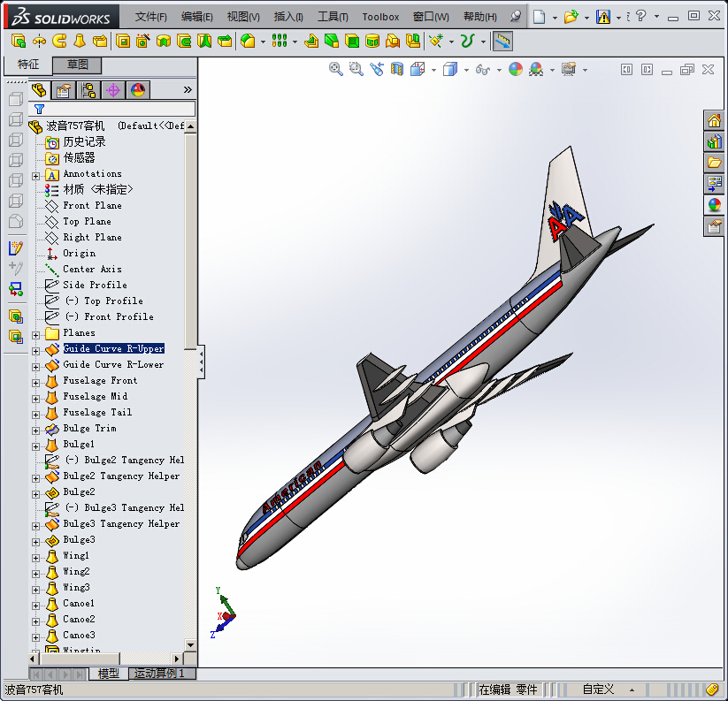This screenshot has width=728, height=701.
Task: Open Appearances task pane tab
Action: tap(714, 204)
